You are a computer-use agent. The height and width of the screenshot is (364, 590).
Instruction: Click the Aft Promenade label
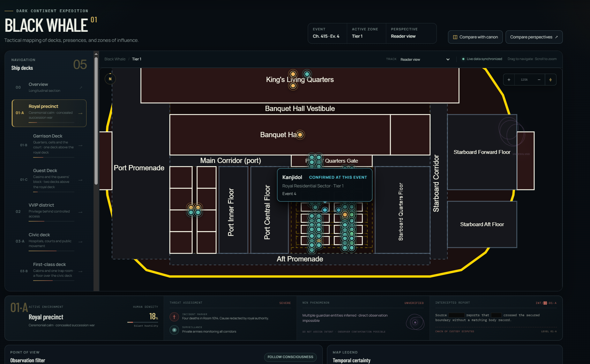point(300,259)
